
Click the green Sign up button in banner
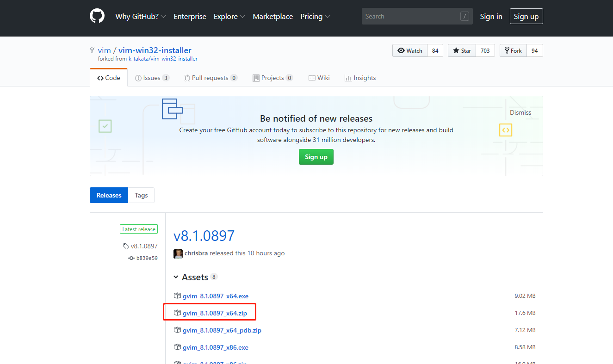(316, 157)
